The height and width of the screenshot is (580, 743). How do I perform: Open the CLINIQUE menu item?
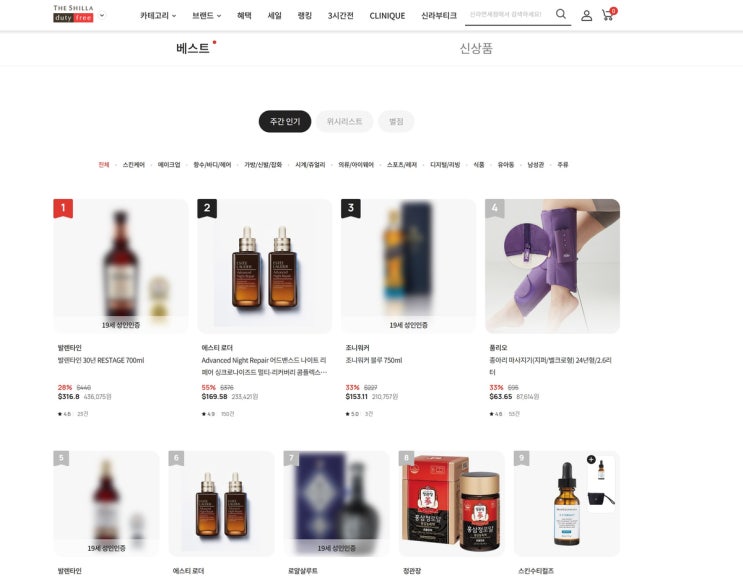(x=387, y=16)
